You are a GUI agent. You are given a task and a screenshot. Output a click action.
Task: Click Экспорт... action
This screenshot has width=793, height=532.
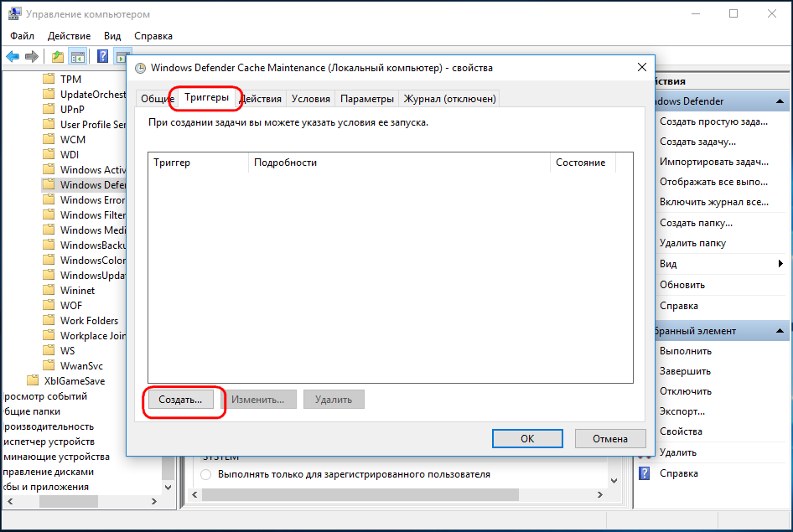point(682,411)
